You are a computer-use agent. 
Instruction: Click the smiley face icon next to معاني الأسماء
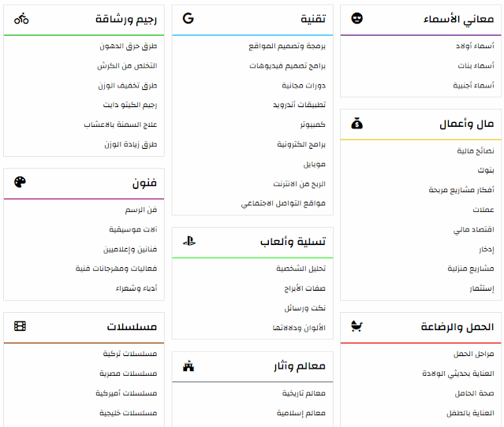tap(357, 18)
